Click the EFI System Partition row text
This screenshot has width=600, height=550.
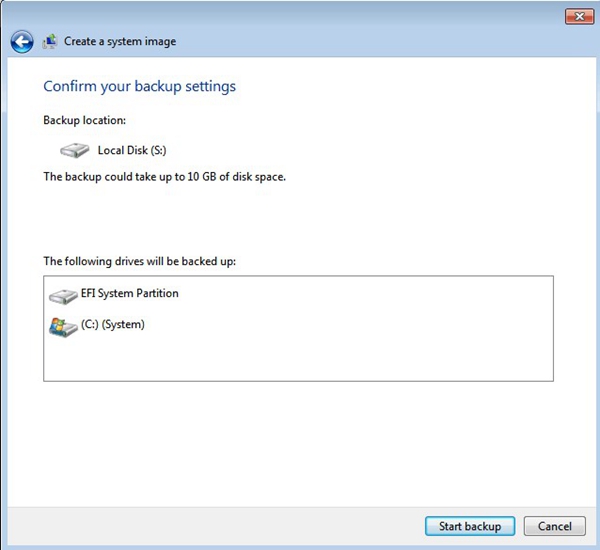click(x=130, y=293)
